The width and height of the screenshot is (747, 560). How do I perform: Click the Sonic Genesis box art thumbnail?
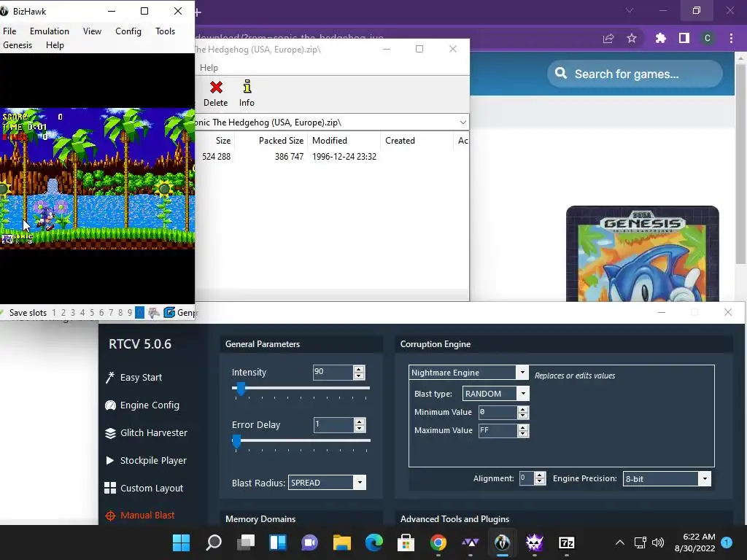pos(642,254)
